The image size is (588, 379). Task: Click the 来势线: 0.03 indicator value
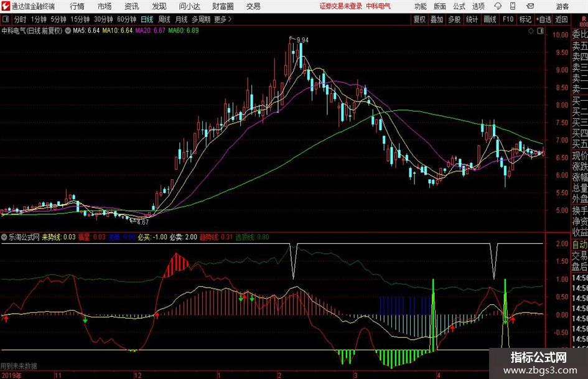[58, 237]
